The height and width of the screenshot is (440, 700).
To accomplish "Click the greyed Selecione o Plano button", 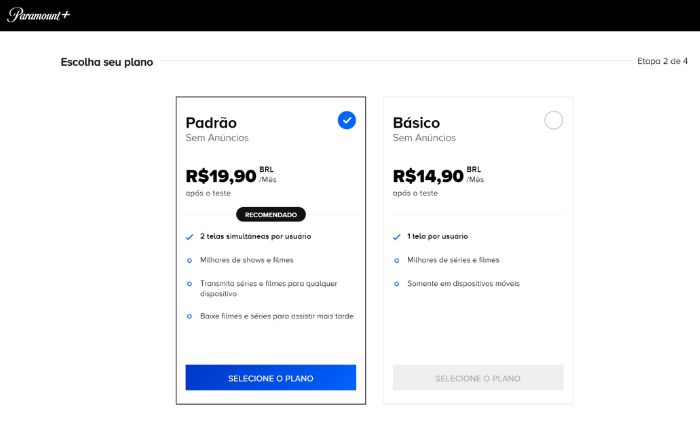I will 478,377.
